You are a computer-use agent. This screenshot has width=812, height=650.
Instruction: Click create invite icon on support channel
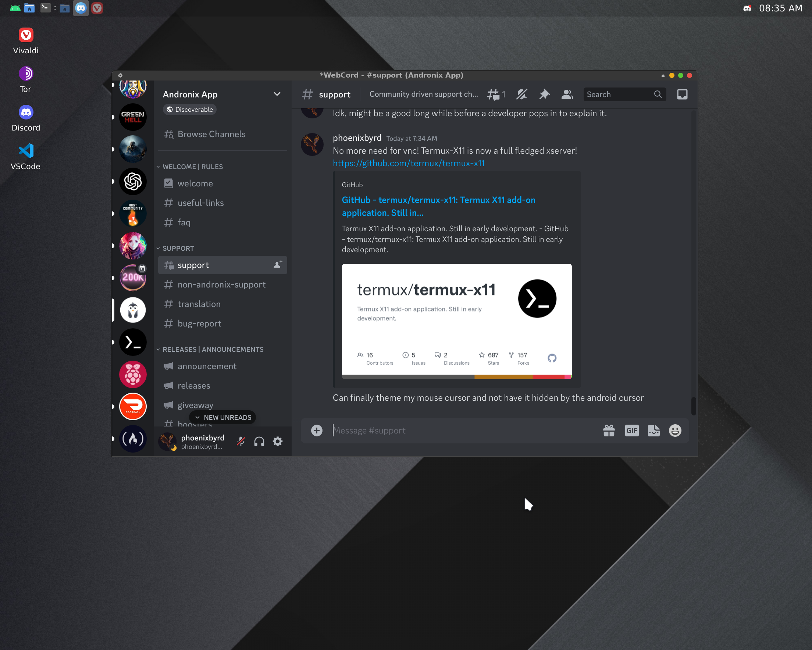278,265
